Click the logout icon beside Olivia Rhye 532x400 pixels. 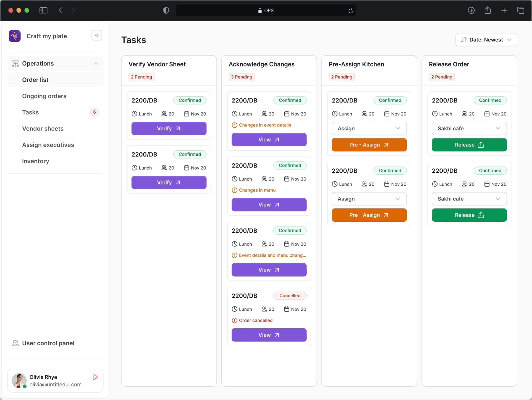(x=95, y=377)
